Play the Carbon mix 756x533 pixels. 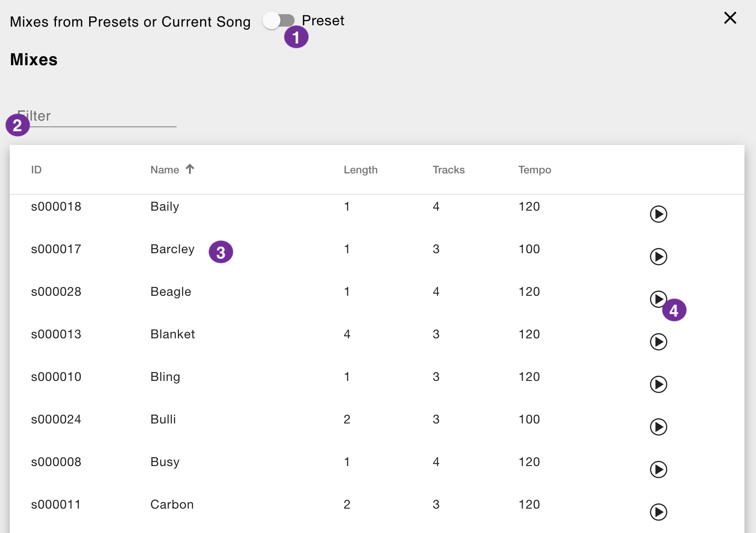[x=658, y=512]
